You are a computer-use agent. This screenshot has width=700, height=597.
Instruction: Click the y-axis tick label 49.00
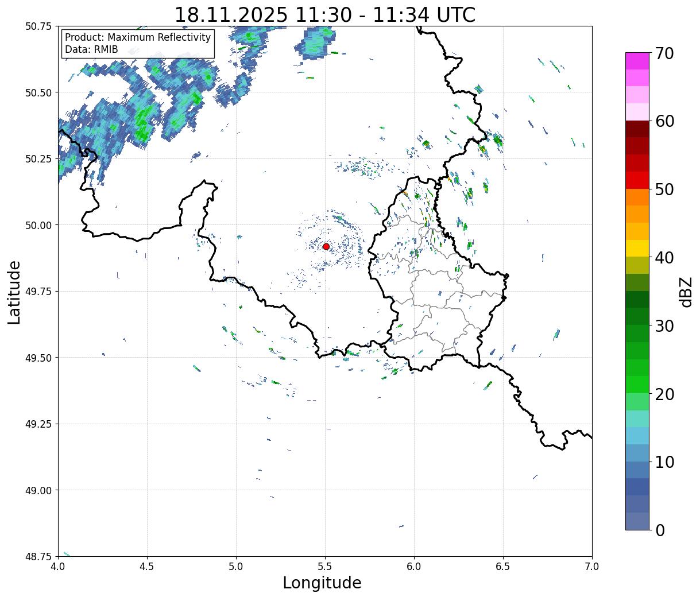(38, 490)
